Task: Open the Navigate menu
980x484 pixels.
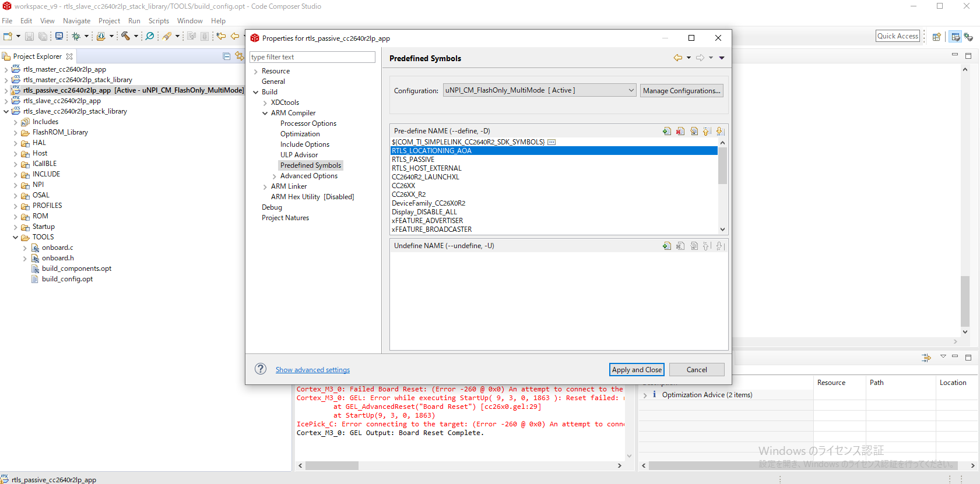Action: tap(76, 21)
